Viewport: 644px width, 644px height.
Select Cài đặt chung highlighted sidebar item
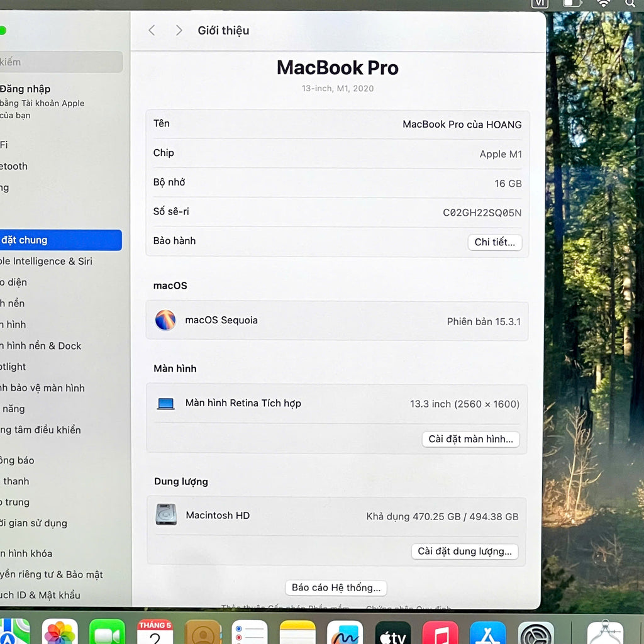[x=61, y=240]
